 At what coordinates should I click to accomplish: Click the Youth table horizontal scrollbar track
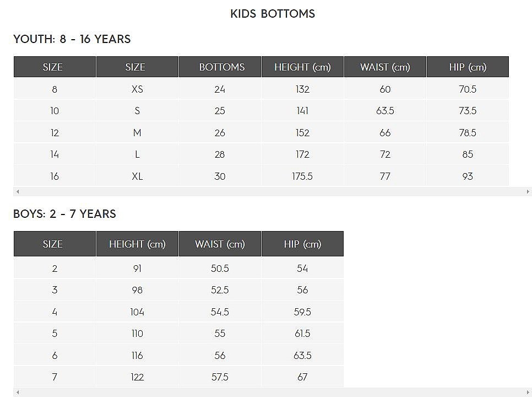tap(273, 191)
